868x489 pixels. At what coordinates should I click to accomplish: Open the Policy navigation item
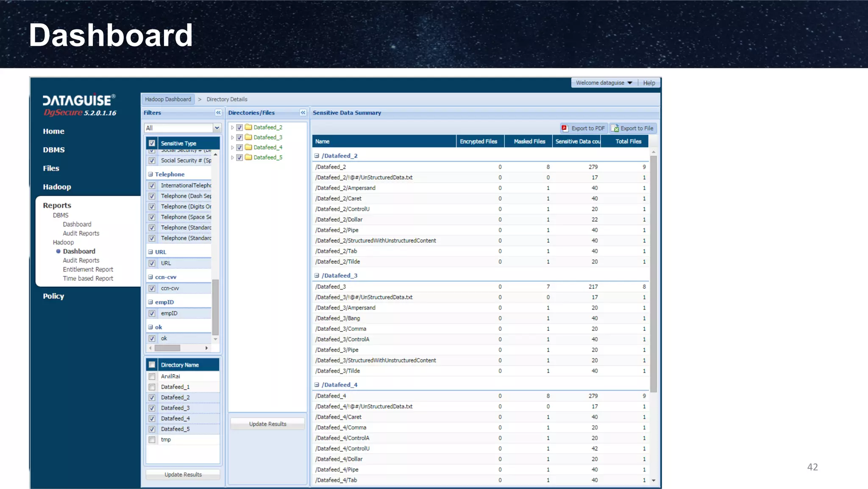coord(53,296)
